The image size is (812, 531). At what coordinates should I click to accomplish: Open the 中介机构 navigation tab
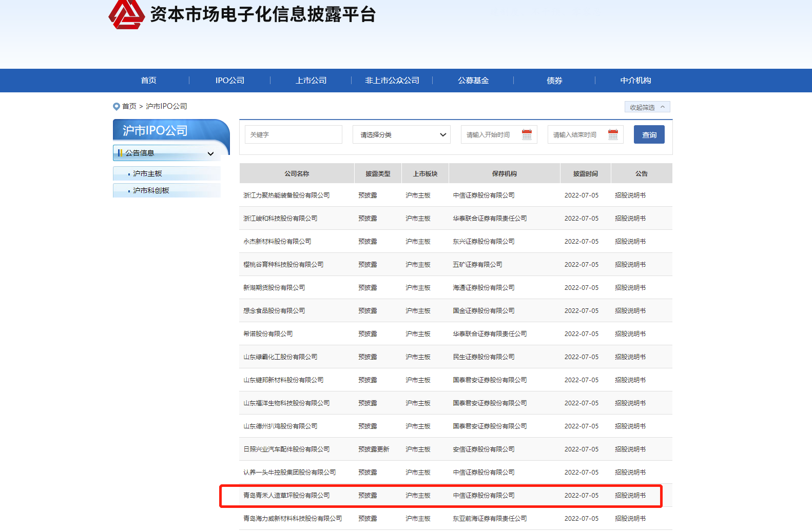pyautogui.click(x=635, y=81)
